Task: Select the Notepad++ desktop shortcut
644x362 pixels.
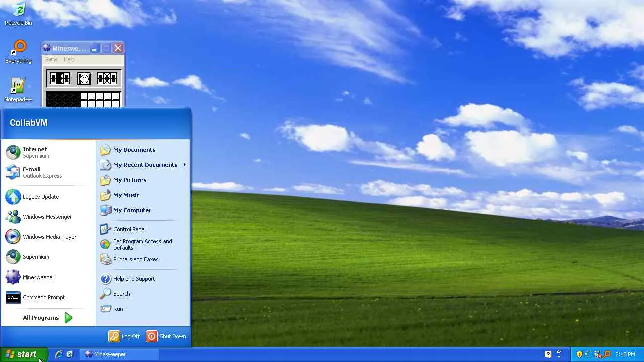Action: click(x=18, y=90)
